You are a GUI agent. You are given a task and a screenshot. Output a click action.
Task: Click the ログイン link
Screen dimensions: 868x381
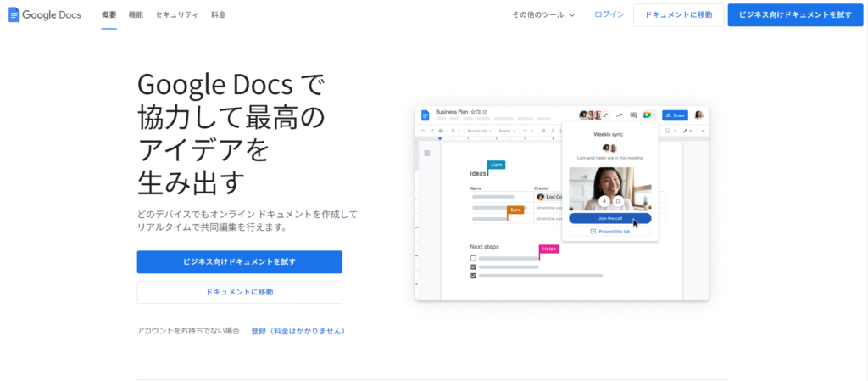pos(609,14)
